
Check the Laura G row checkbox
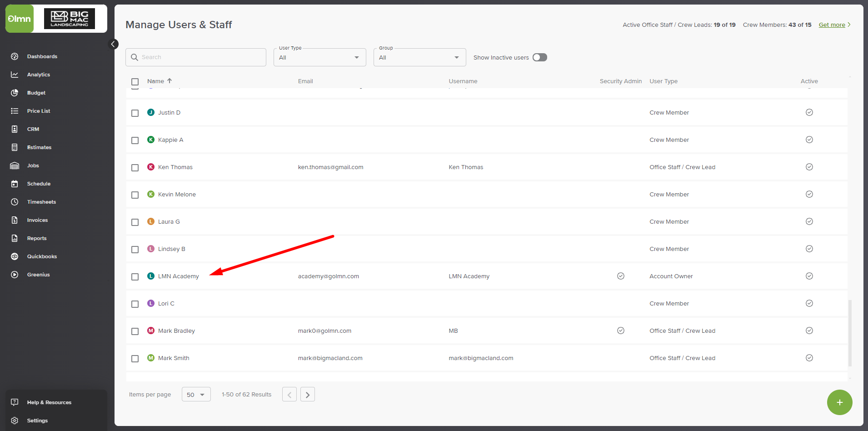[135, 222]
